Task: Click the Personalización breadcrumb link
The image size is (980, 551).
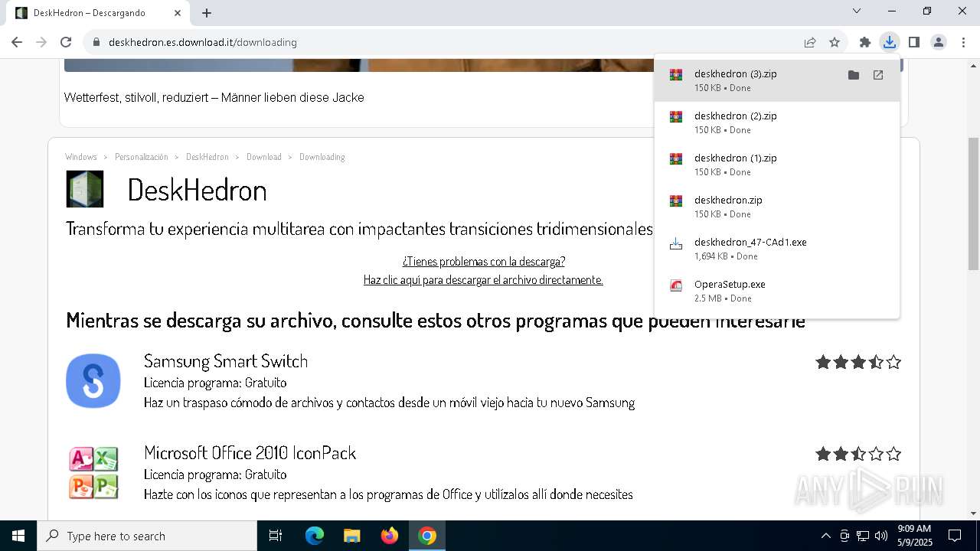Action: click(x=142, y=157)
